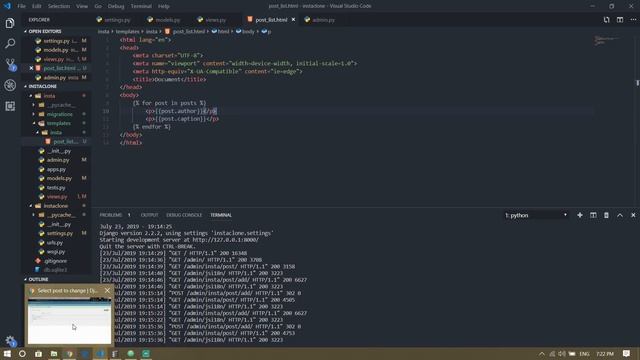Close post_list.html in Open Editors list
This screenshot has width=640, height=360.
click(31, 68)
